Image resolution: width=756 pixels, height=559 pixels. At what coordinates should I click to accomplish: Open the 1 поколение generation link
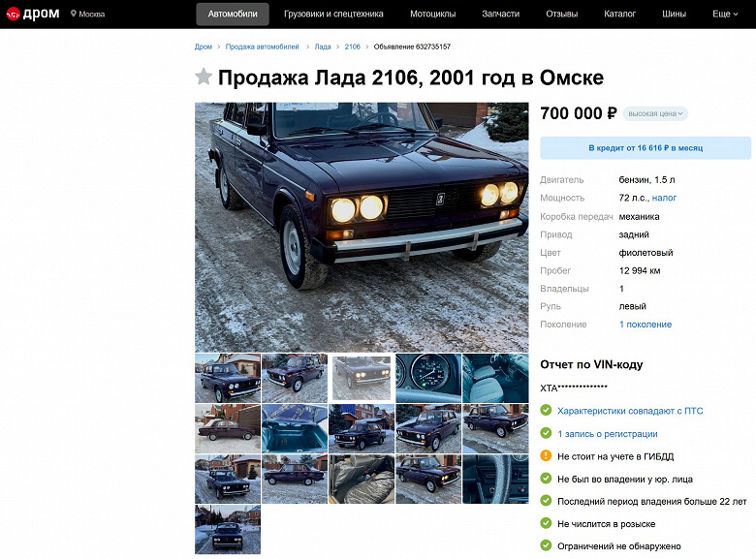pyautogui.click(x=646, y=325)
